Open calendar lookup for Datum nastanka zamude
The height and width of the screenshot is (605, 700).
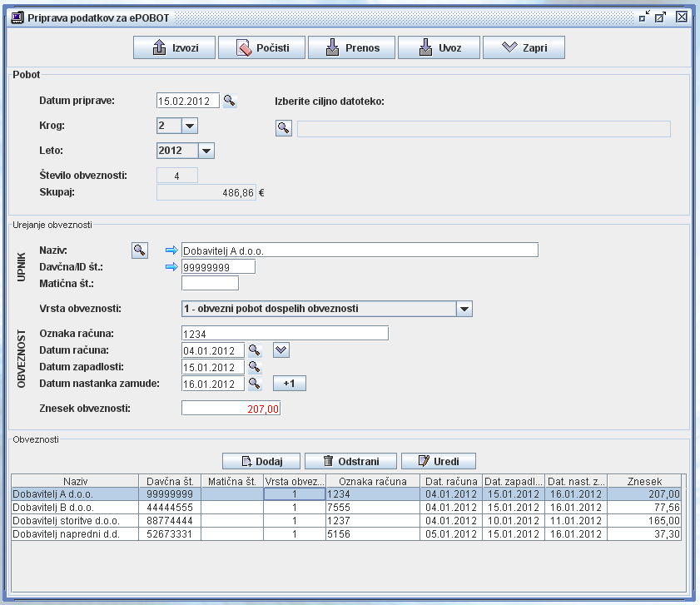[255, 384]
